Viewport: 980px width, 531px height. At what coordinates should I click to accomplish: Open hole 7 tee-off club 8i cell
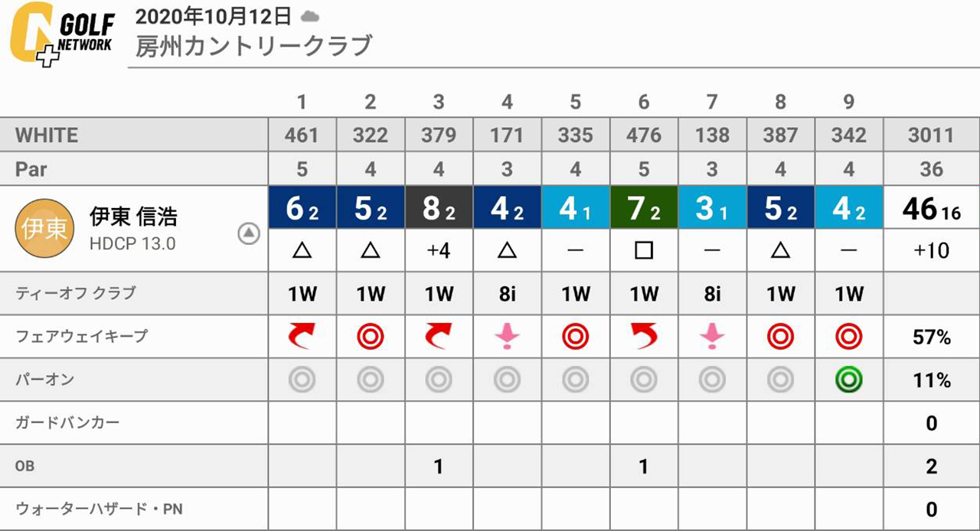[712, 294]
